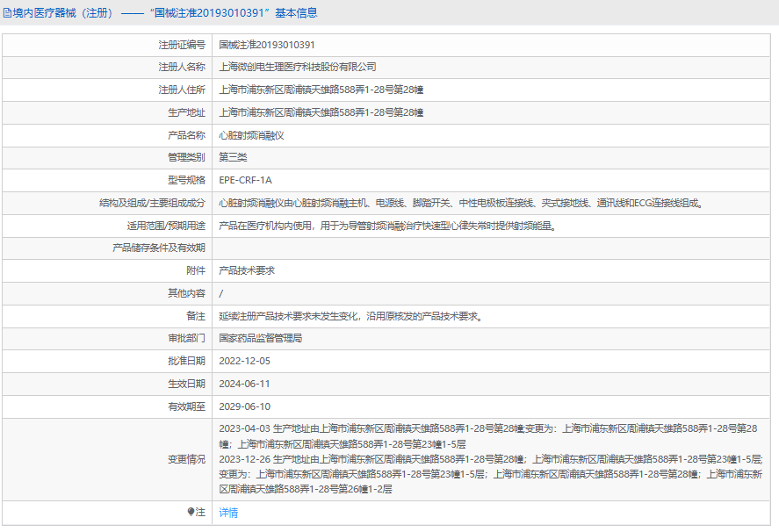The width and height of the screenshot is (779, 532).
Task: Click the 审批部门 label
Action: tap(186, 338)
